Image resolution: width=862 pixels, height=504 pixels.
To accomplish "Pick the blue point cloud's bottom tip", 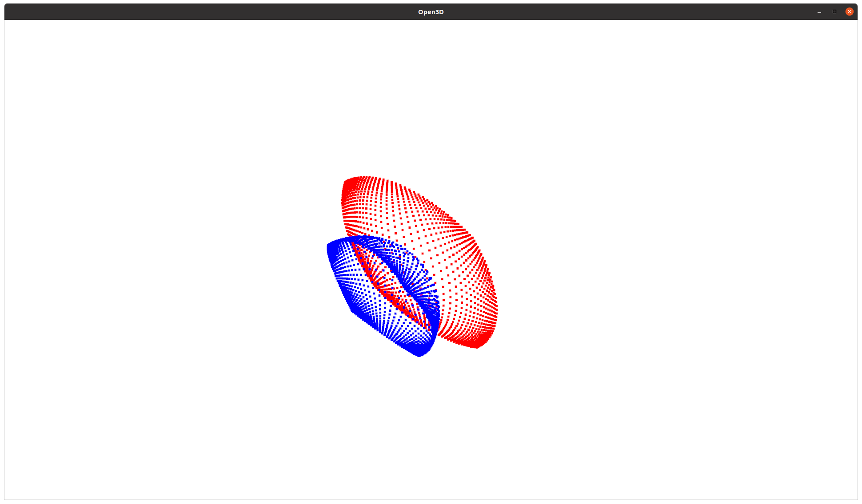I will 419,354.
